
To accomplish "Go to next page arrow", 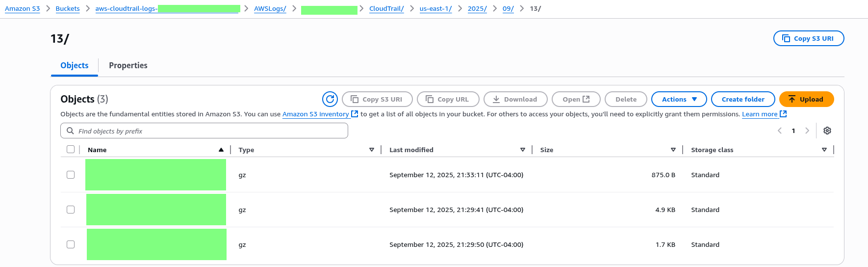I will [807, 131].
